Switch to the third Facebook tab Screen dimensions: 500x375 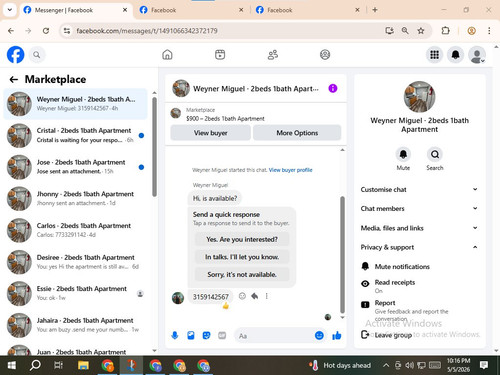[308, 10]
